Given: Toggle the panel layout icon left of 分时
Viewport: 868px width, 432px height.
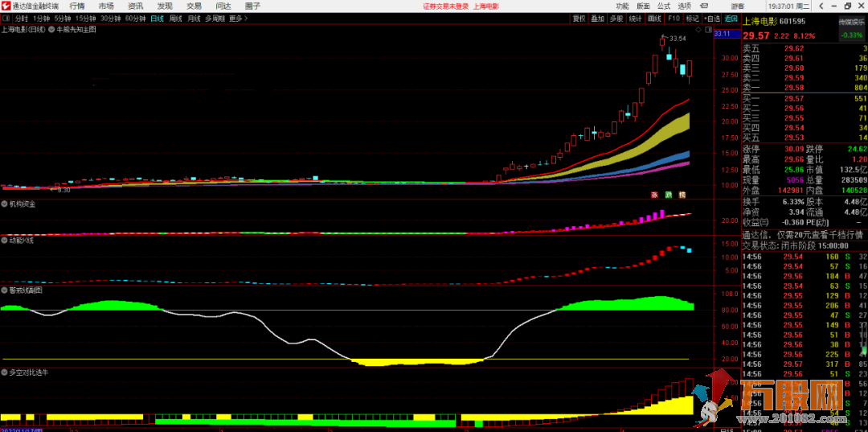Looking at the screenshot, I should [6, 19].
